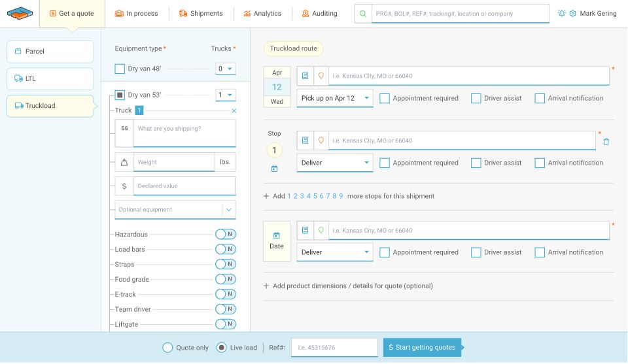Click plus icon beside Add more stops

coord(266,196)
